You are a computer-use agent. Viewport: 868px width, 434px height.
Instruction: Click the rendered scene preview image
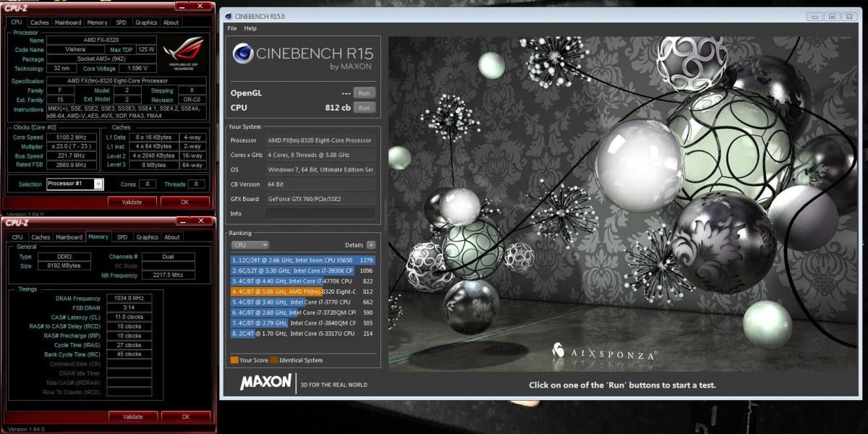click(624, 204)
